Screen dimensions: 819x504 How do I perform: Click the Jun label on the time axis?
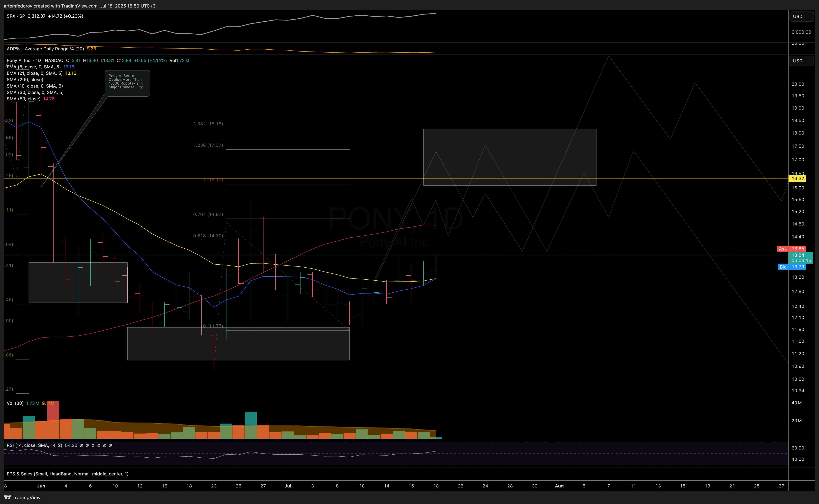(x=41, y=486)
